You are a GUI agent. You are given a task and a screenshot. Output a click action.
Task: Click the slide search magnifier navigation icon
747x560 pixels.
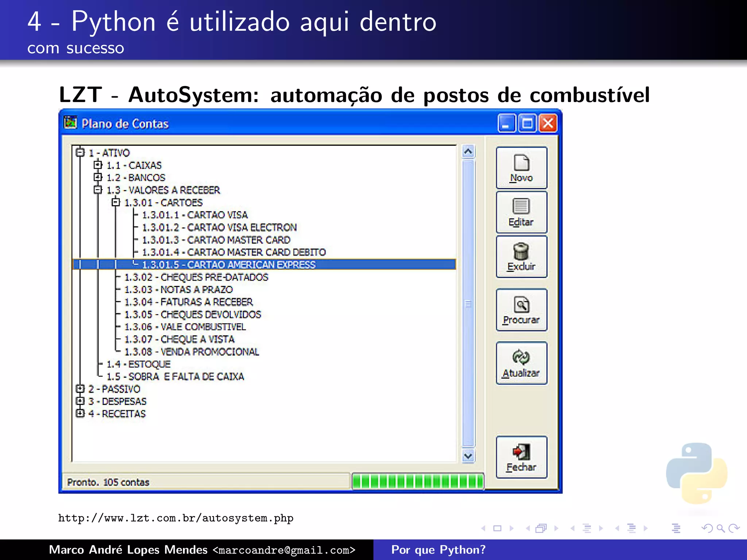720,528
